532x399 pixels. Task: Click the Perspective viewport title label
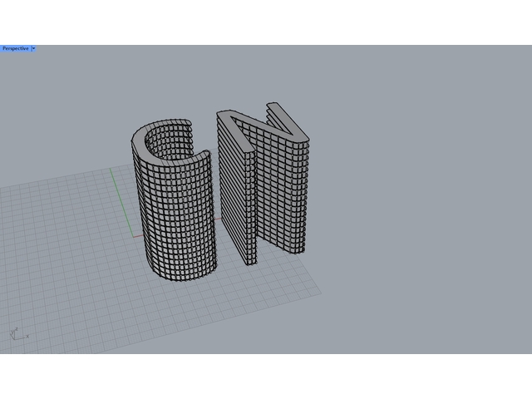(x=16, y=48)
